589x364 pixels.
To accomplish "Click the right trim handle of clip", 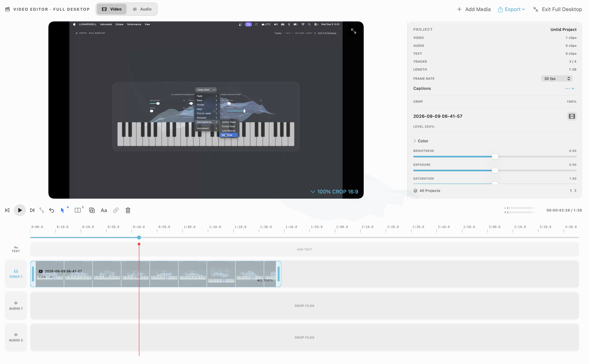I will coord(279,274).
